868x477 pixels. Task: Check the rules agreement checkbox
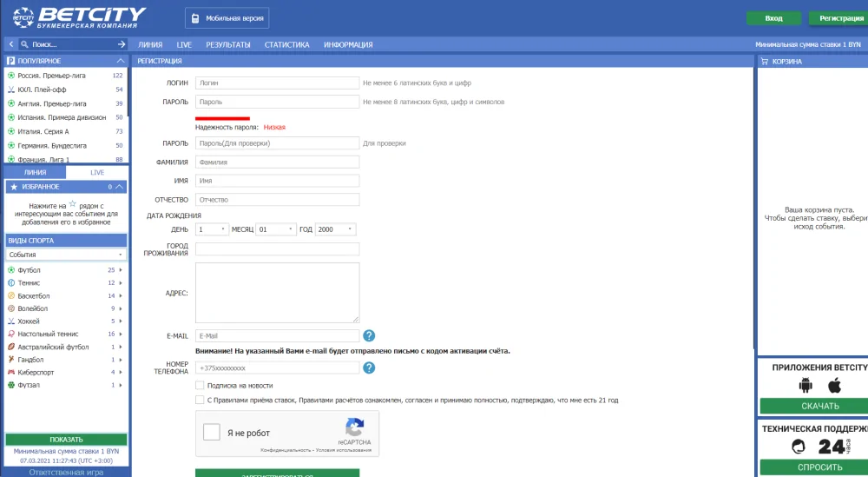click(x=200, y=400)
